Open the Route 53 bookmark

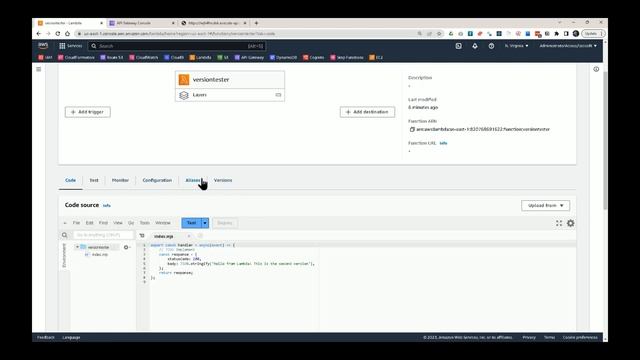pyautogui.click(x=112, y=58)
